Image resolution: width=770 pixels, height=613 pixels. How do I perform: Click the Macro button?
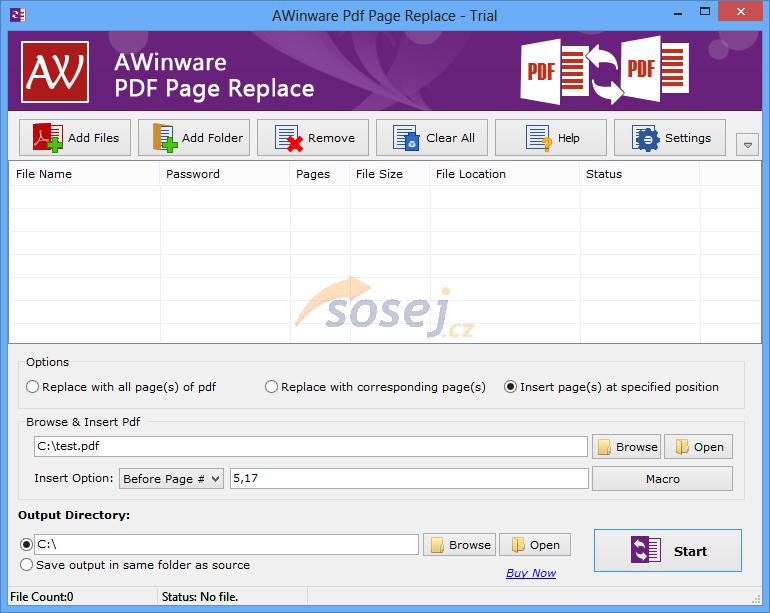662,478
